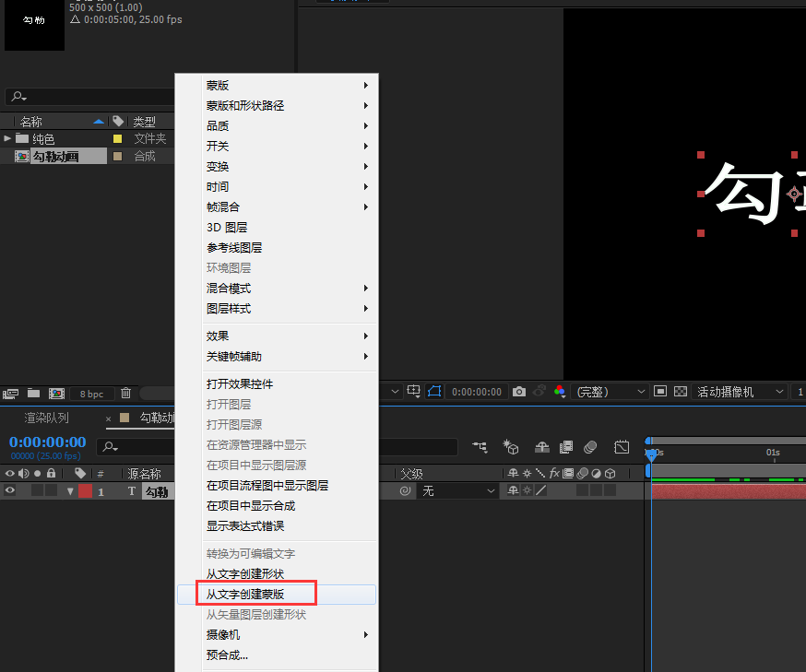Choose 从文字创建蒙版 in context menu
Image resolution: width=806 pixels, height=672 pixels.
pos(277,595)
